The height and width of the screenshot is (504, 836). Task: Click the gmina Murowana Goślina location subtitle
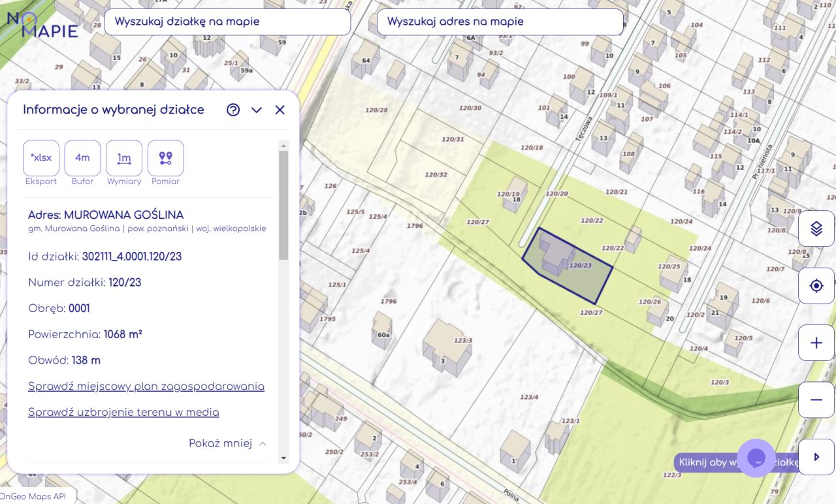(x=147, y=228)
